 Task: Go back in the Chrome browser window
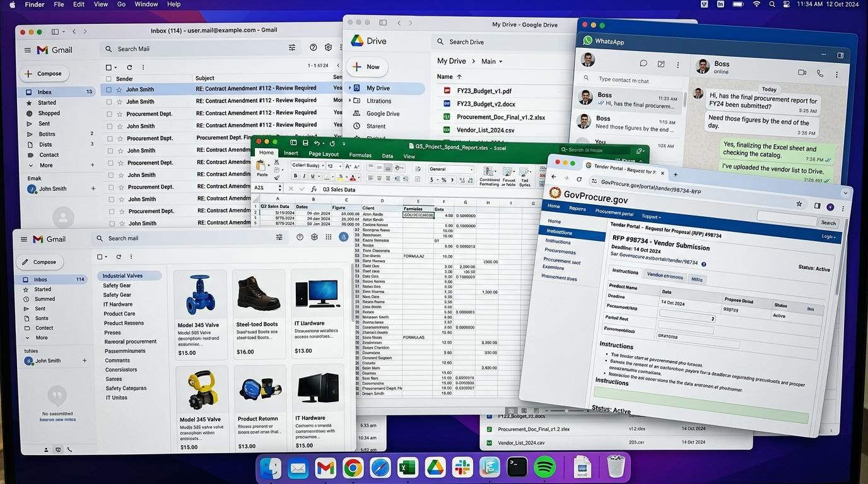point(554,177)
